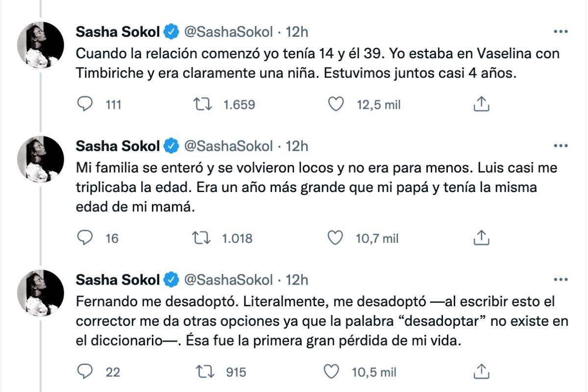
Task: Like the tweet about desadoptar
Action: tap(336, 372)
